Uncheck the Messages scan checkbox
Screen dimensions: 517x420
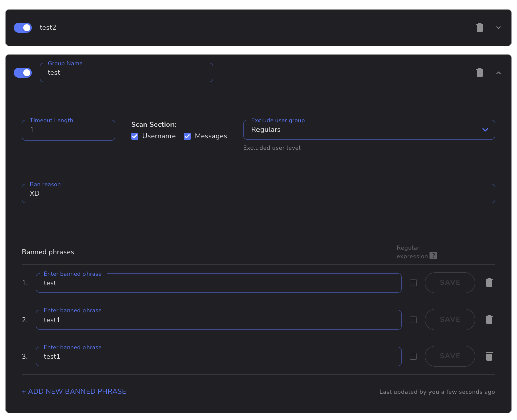pos(187,136)
